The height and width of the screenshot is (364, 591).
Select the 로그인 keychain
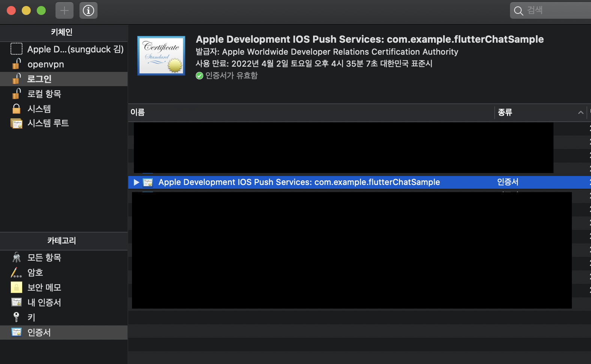(x=64, y=79)
